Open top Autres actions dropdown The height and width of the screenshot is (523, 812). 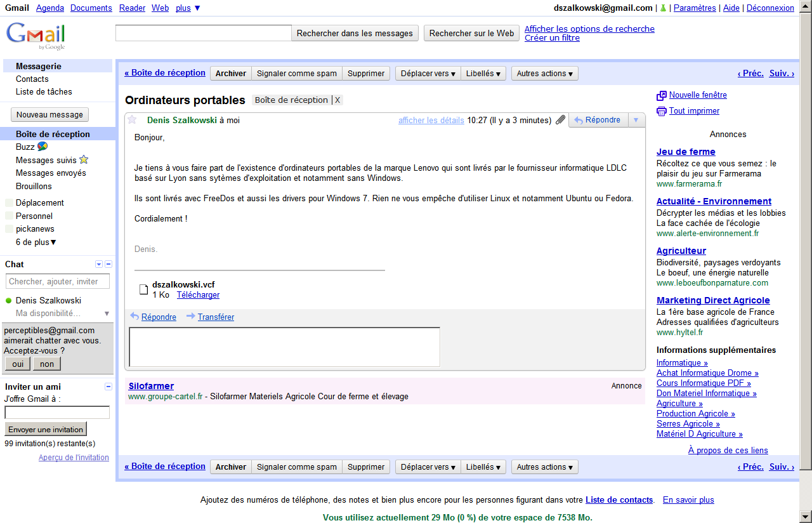pos(545,74)
